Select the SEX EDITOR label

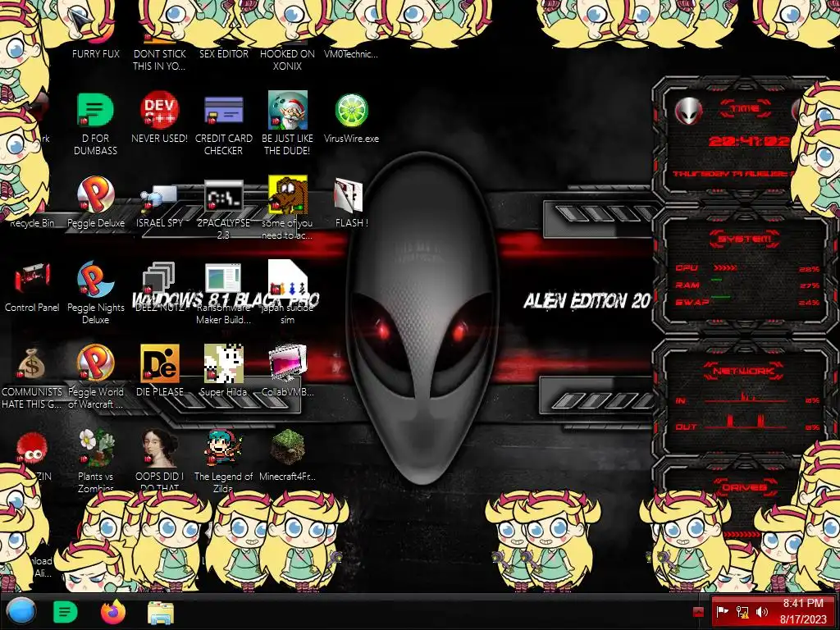223,54
